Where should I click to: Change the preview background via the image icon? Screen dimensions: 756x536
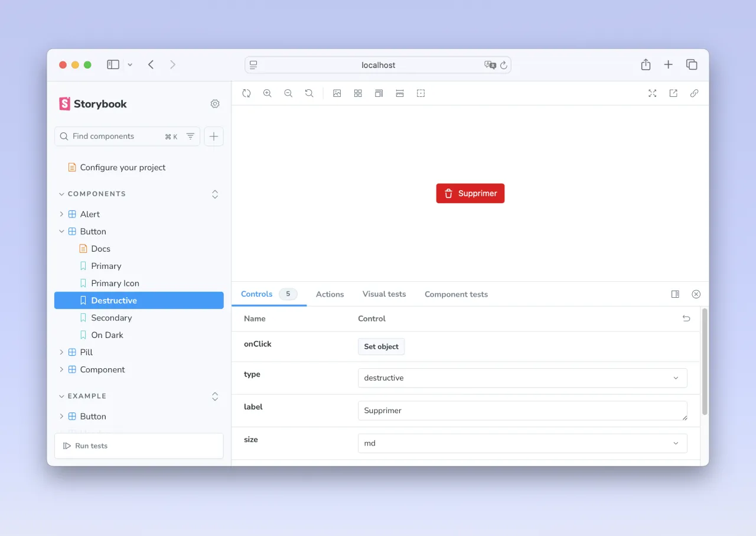(x=337, y=93)
